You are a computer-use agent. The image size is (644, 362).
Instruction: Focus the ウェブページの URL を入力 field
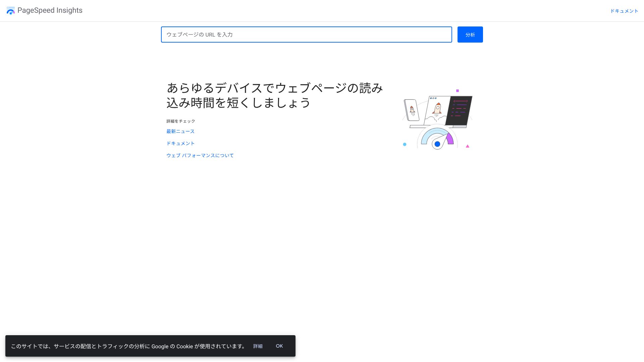306,35
